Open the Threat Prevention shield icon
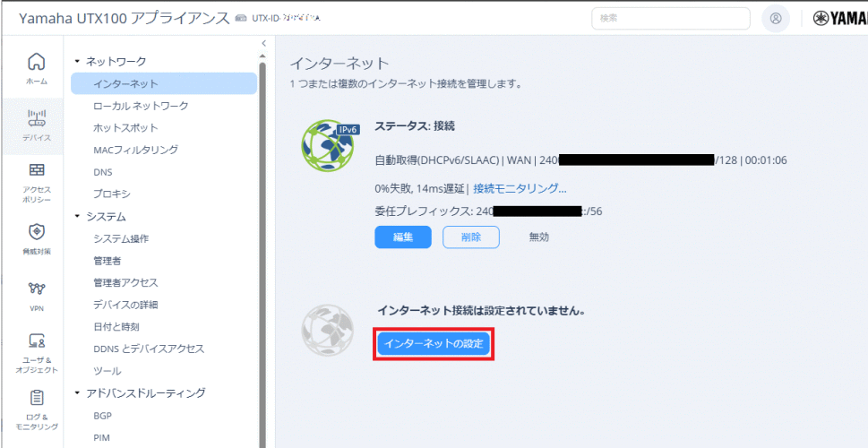The width and height of the screenshot is (868, 448). coord(37,232)
